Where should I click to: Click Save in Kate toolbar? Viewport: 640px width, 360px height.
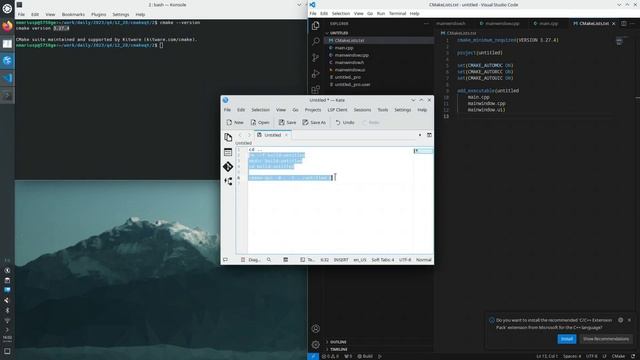[x=287, y=122]
